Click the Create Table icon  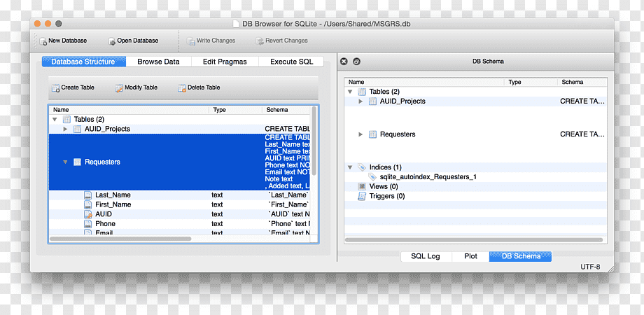[55, 88]
